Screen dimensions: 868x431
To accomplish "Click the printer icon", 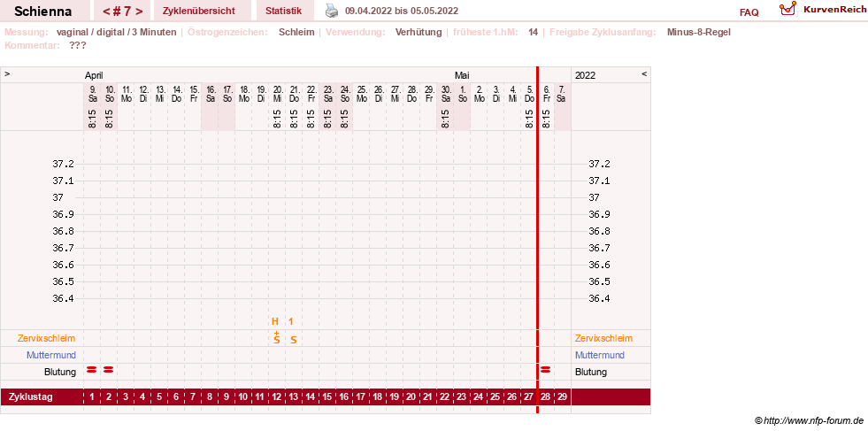I will pyautogui.click(x=331, y=11).
